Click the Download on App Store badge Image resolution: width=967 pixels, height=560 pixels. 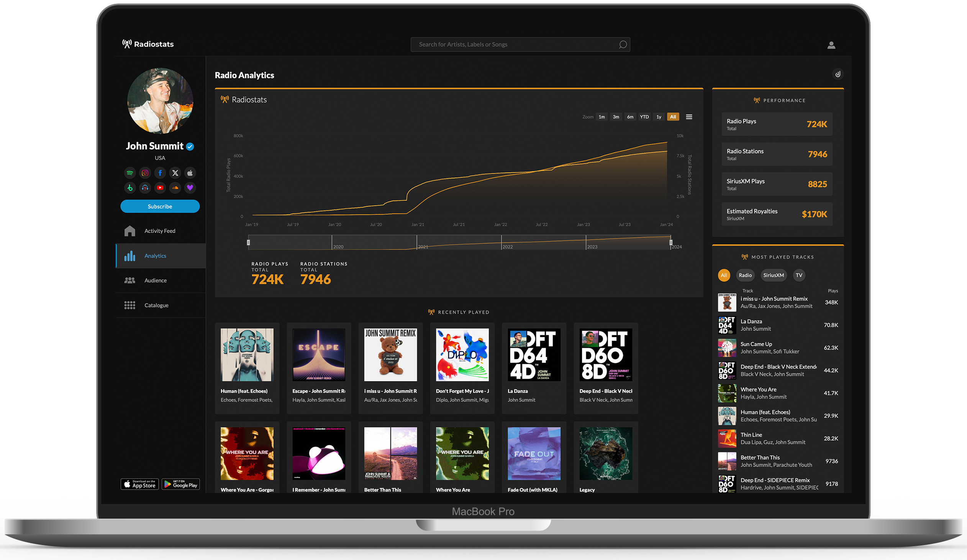140,484
